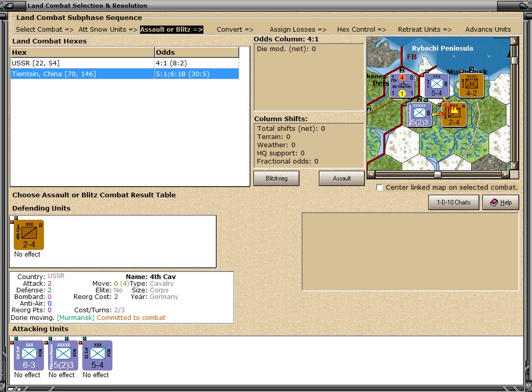532x392 pixels.
Task: Click the [Murmansk] location text
Action: pyautogui.click(x=76, y=318)
